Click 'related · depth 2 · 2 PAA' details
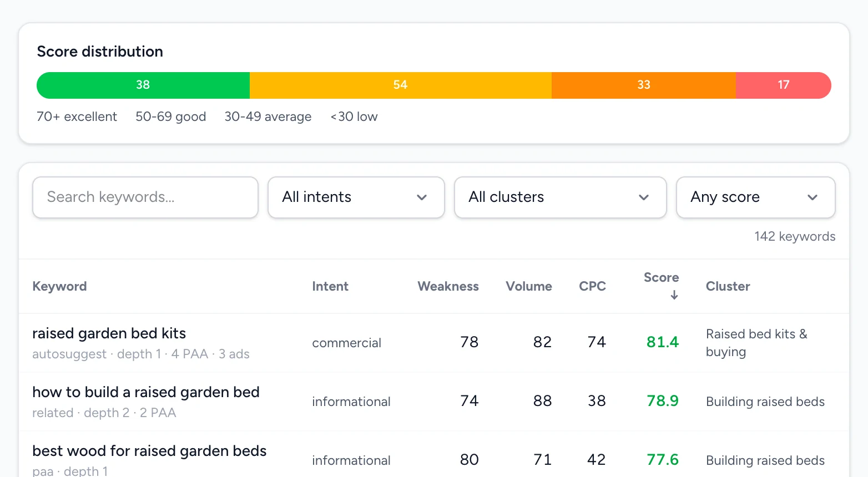Image resolution: width=868 pixels, height=477 pixels. coord(104,413)
